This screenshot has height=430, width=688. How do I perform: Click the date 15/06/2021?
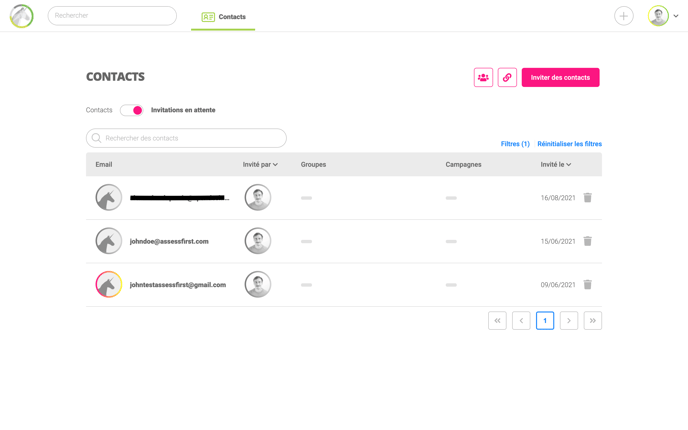(x=558, y=241)
